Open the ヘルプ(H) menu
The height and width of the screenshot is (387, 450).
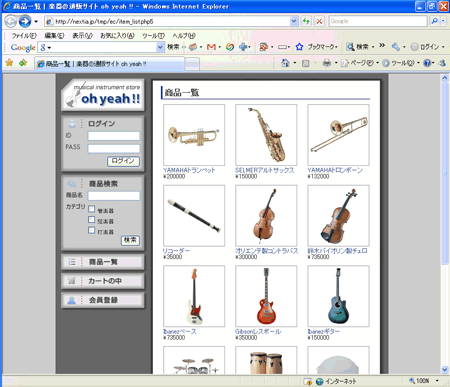(x=184, y=35)
